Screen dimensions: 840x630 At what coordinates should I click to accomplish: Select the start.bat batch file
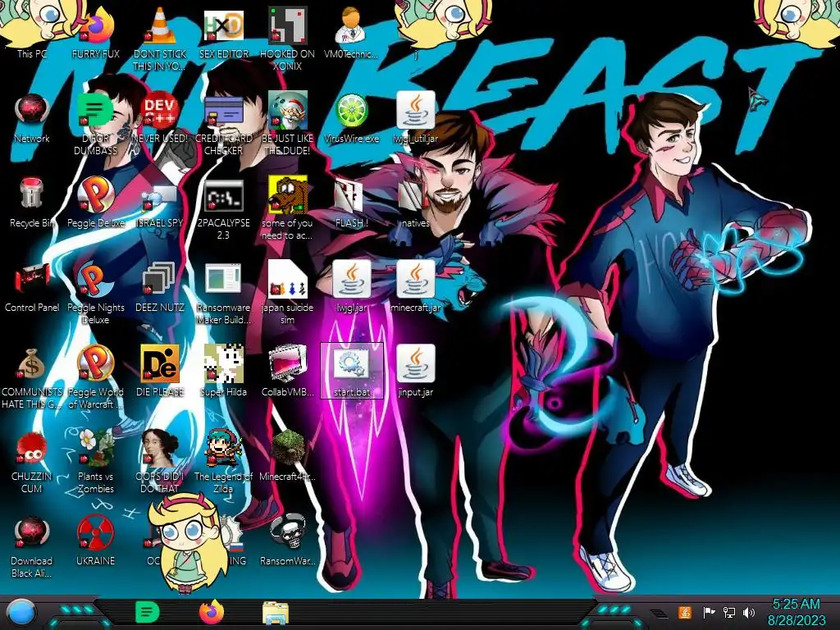point(351,371)
